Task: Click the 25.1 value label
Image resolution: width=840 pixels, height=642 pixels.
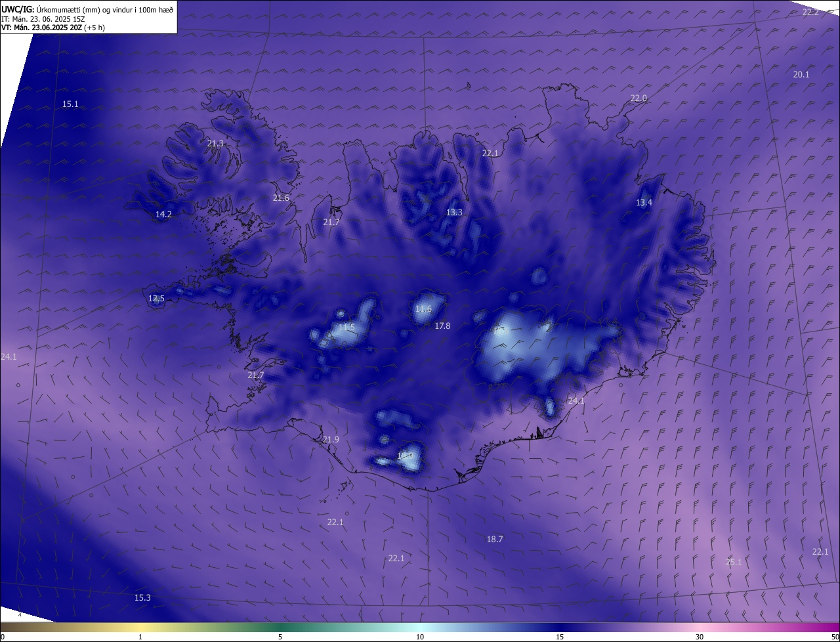Action: 734,563
